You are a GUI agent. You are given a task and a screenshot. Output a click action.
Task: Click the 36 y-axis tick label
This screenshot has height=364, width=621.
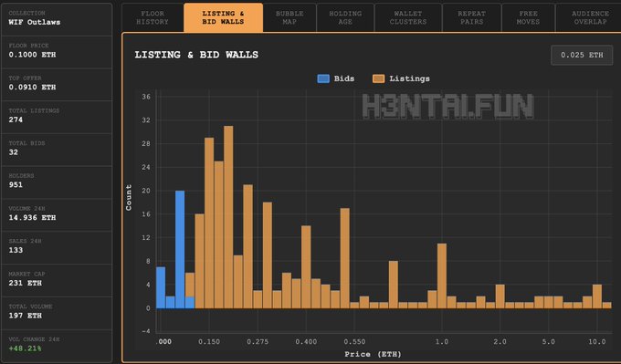tap(146, 97)
